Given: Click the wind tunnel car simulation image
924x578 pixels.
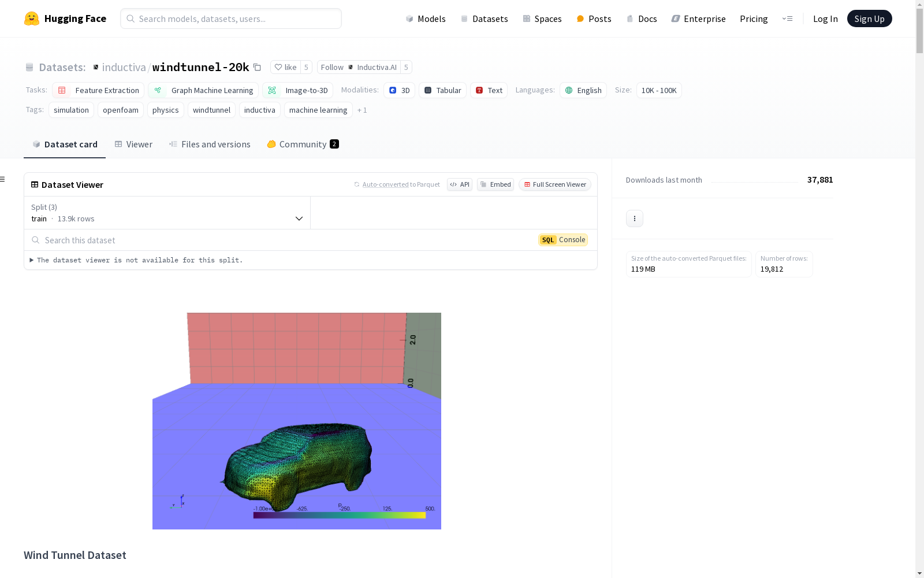Looking at the screenshot, I should coord(297,421).
